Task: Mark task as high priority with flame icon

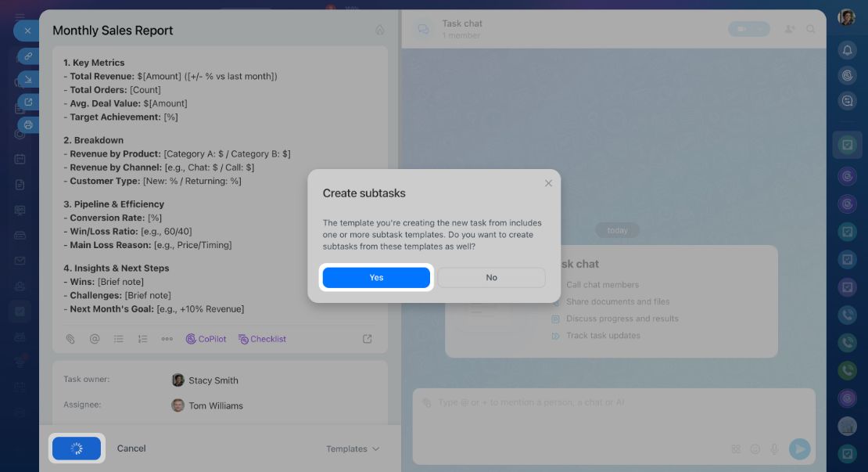Action: pos(380,30)
